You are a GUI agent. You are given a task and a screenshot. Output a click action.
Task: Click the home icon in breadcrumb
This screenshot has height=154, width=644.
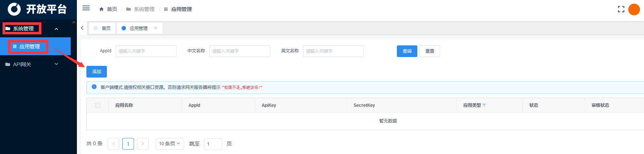click(101, 9)
